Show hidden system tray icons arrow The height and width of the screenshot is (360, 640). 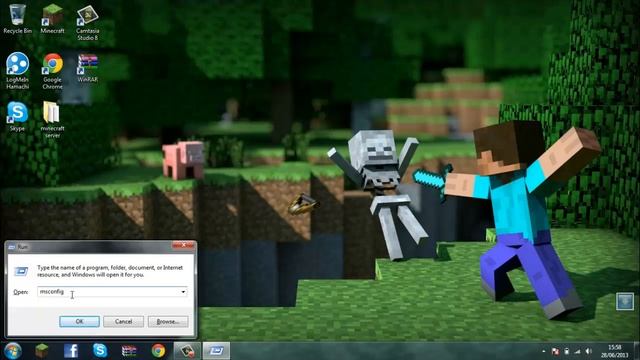(x=544, y=351)
